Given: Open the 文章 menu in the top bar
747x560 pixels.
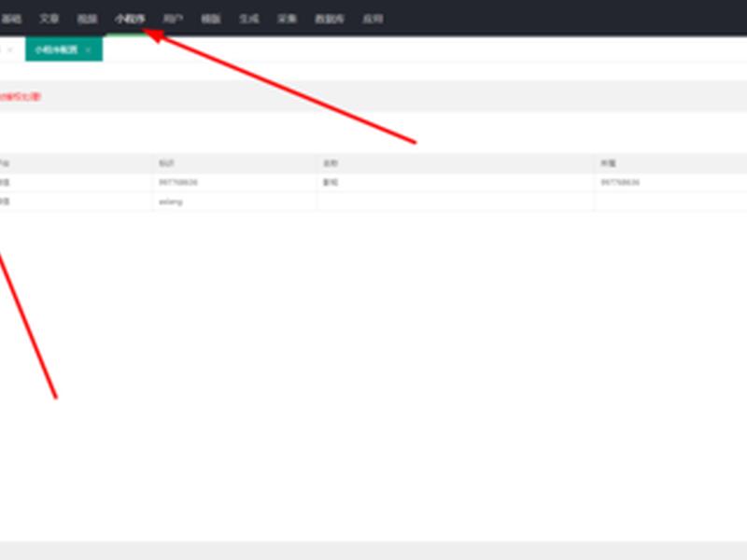Looking at the screenshot, I should [x=49, y=19].
